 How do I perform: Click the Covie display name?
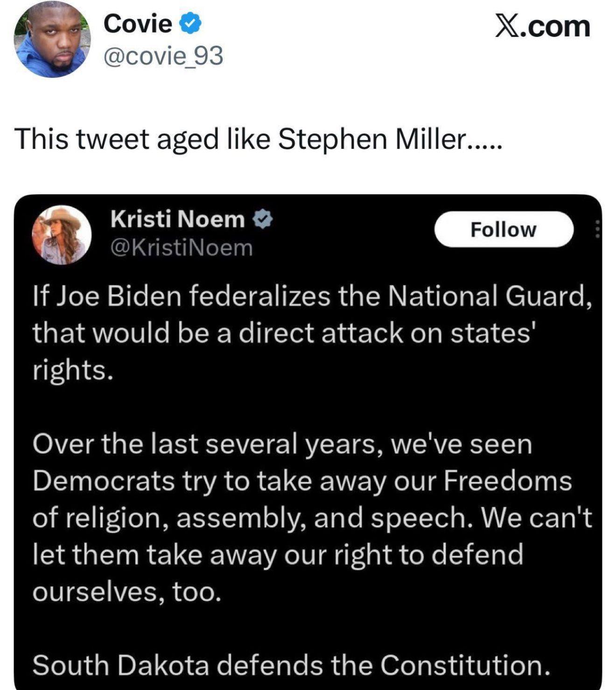coord(138,23)
